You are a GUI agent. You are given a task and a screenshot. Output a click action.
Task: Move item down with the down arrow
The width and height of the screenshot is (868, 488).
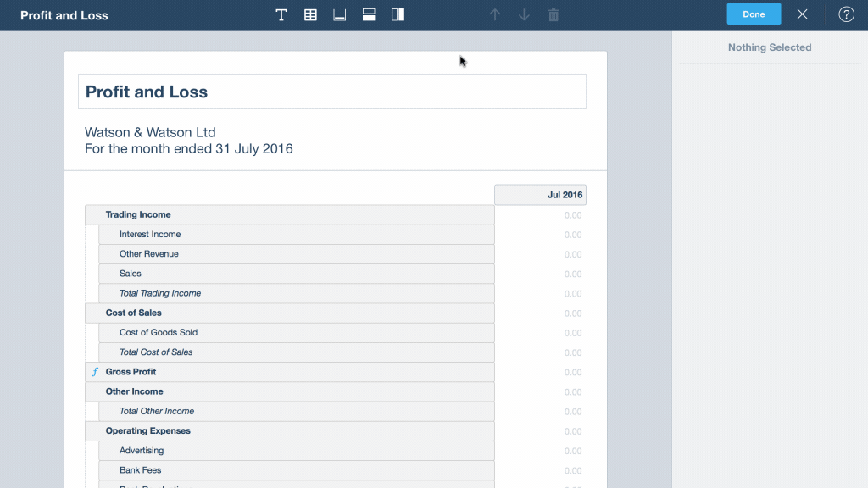[x=524, y=15]
